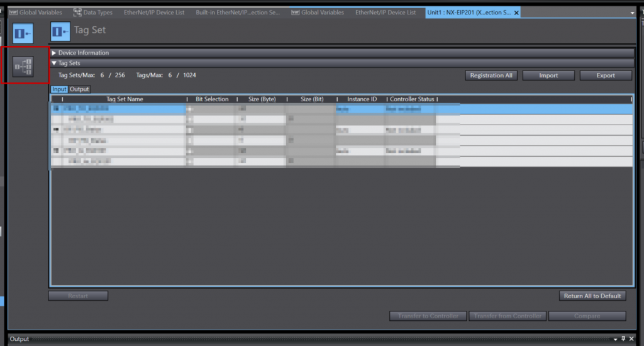Collapse the Tag Sets section
Screen dimensions: 644x346
point(54,63)
